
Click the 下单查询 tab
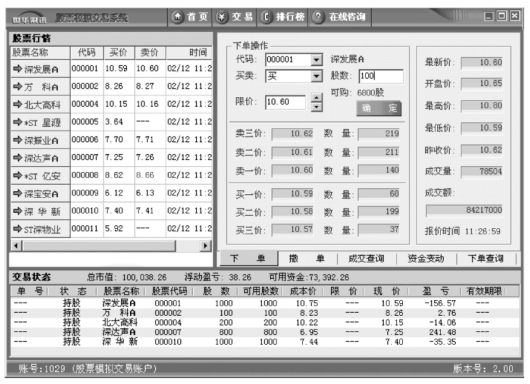[486, 259]
